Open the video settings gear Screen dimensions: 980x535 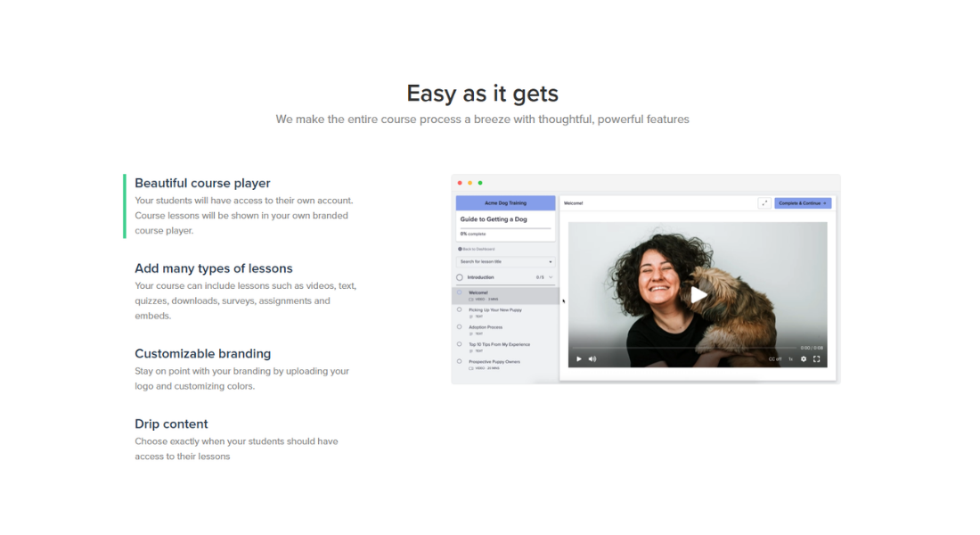tap(803, 358)
